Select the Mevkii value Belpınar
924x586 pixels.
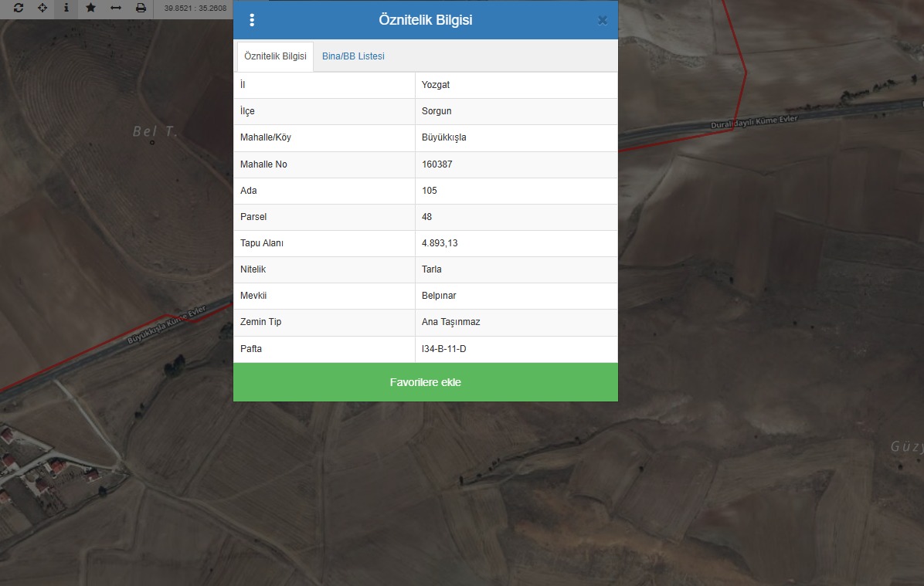tap(438, 296)
